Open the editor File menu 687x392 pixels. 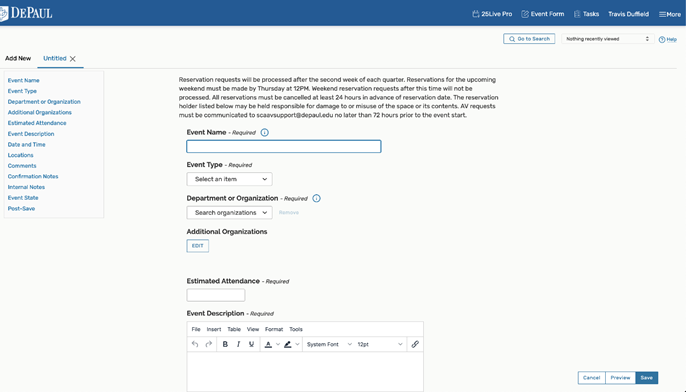196,329
